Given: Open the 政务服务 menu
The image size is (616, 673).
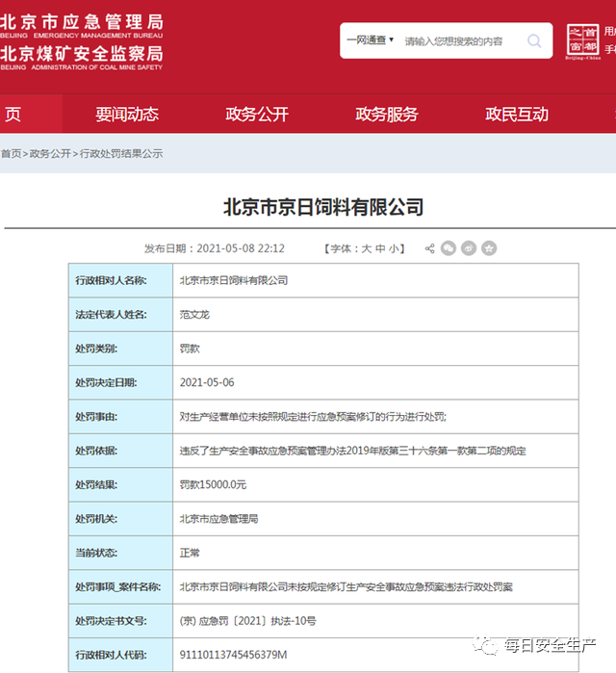Looking at the screenshot, I should click(x=387, y=115).
